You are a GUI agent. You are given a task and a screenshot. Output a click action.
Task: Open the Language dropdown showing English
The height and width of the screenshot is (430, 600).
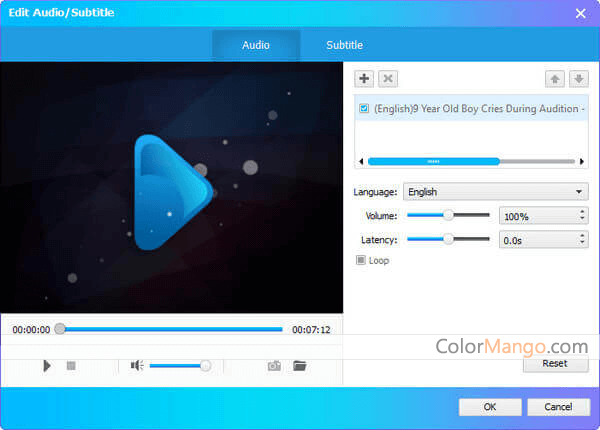[496, 192]
